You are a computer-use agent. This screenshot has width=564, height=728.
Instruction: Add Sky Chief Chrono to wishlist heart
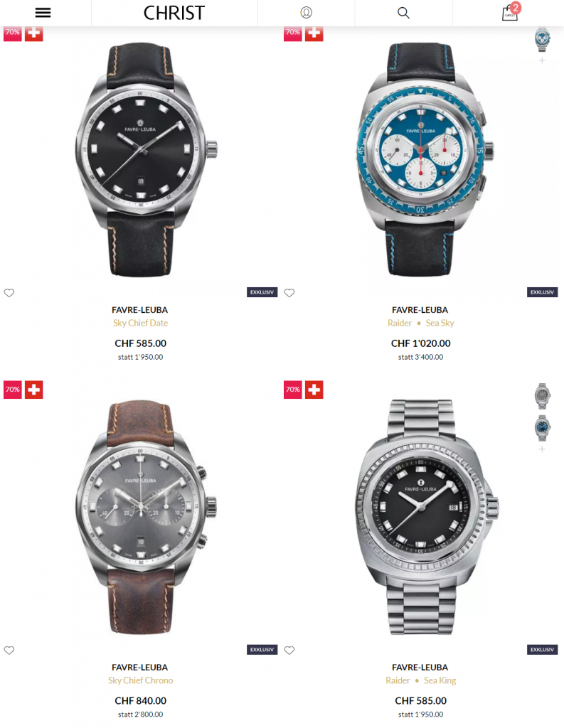pyautogui.click(x=9, y=650)
